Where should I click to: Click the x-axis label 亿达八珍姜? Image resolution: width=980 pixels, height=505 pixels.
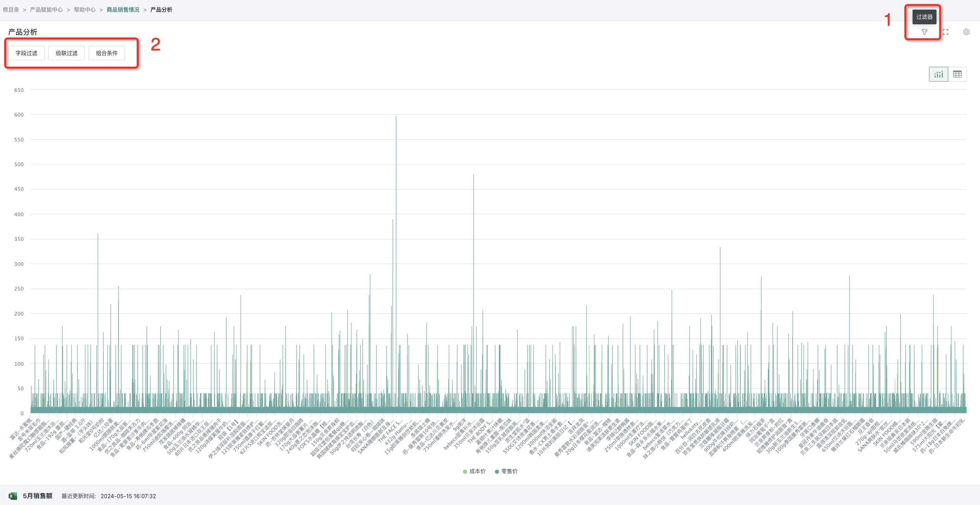[x=103, y=429]
